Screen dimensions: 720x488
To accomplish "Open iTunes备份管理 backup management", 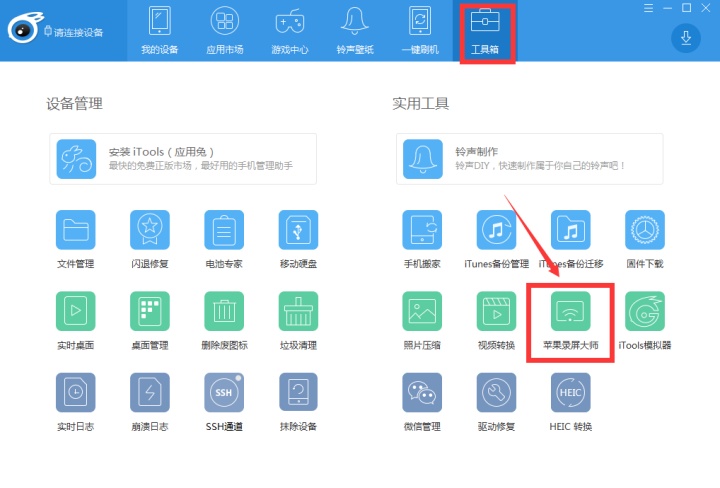I will click(x=496, y=230).
